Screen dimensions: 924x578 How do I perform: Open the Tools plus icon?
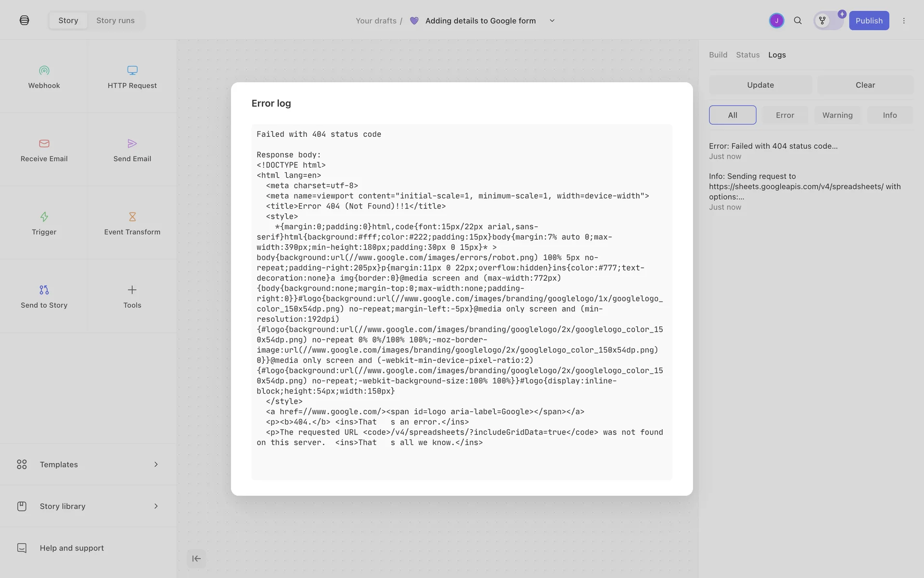tap(132, 290)
